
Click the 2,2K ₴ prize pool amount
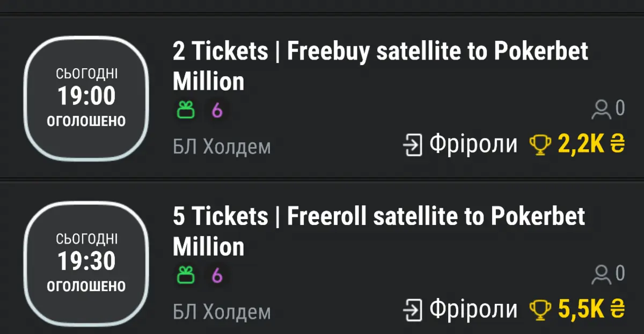click(x=591, y=144)
